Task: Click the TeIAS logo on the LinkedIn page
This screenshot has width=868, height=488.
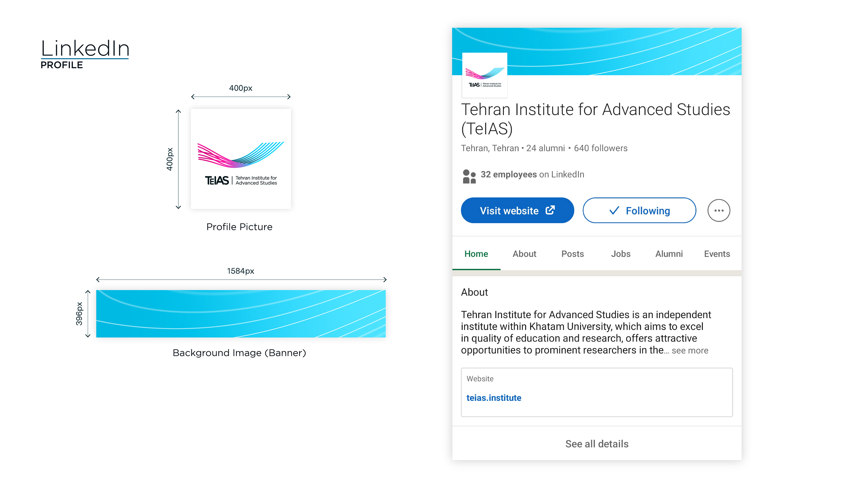Action: click(x=485, y=75)
